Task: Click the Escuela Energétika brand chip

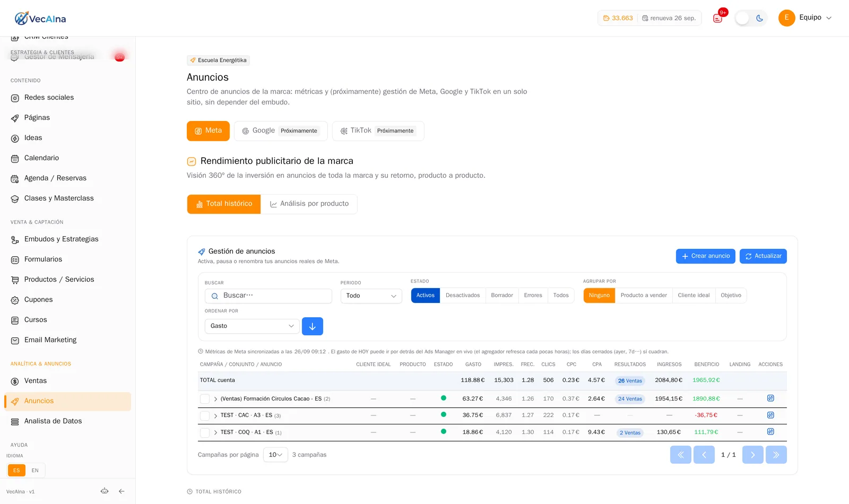Action: pyautogui.click(x=218, y=60)
